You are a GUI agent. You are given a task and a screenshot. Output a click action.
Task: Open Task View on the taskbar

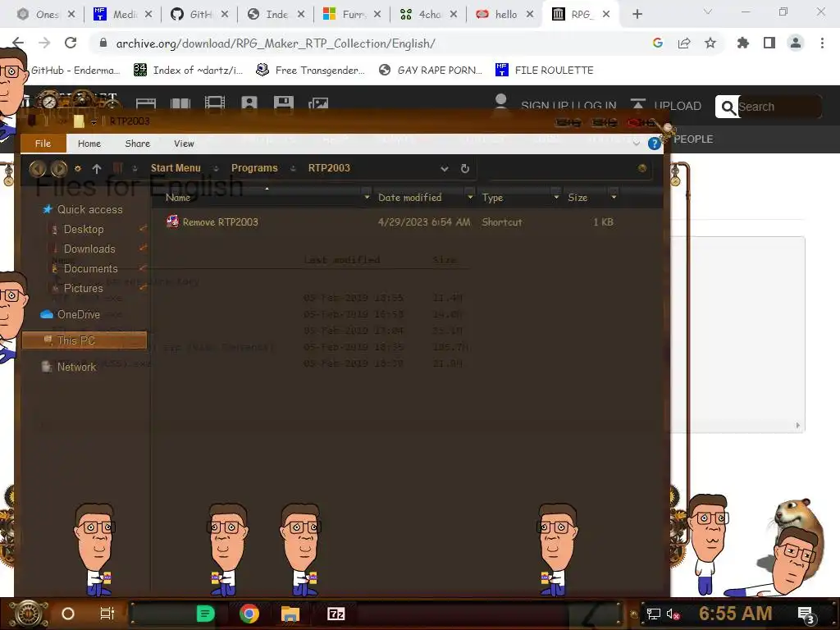(x=107, y=614)
